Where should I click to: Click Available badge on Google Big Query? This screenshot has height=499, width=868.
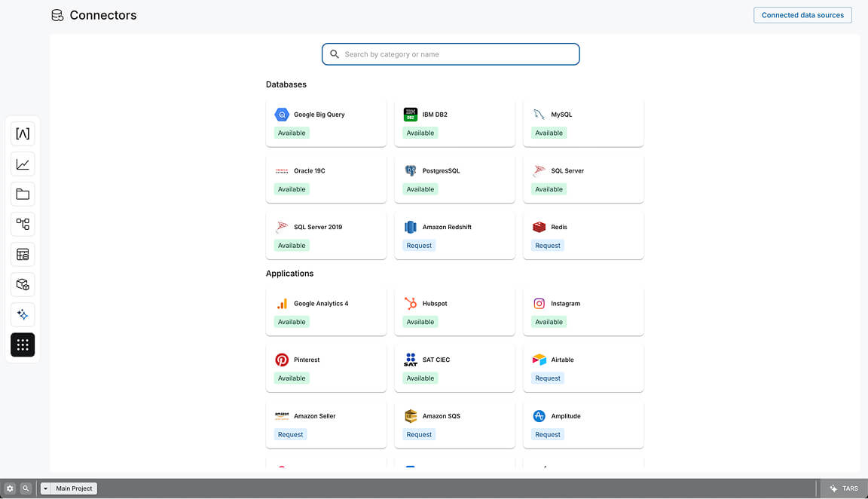point(292,133)
